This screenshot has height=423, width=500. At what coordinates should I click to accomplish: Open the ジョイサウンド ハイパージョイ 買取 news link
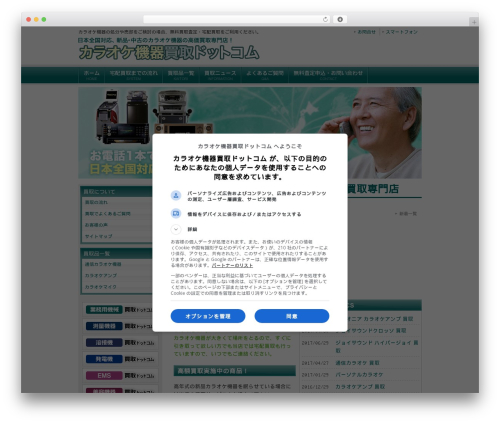[377, 346]
